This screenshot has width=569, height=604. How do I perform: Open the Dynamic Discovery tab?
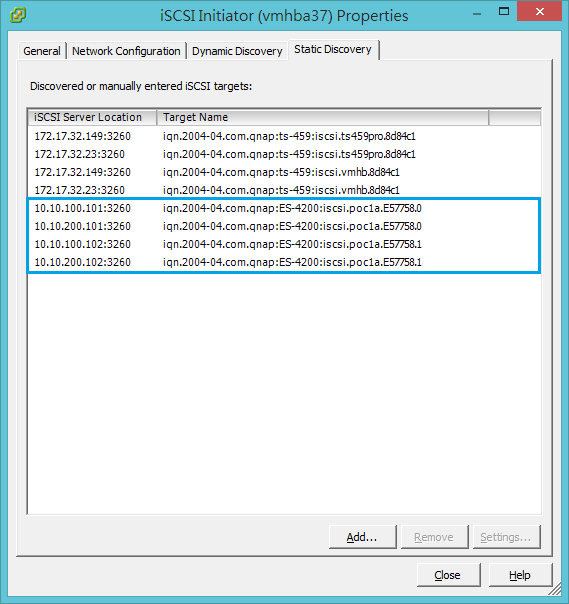coord(237,51)
